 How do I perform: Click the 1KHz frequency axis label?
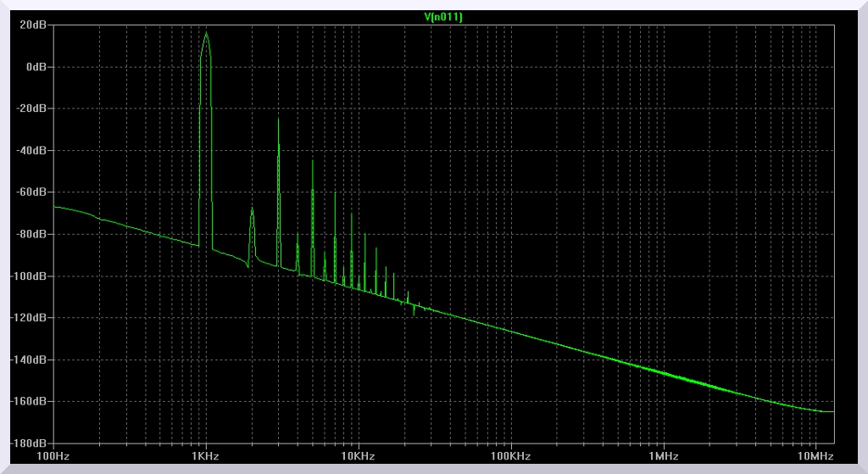pyautogui.click(x=206, y=456)
